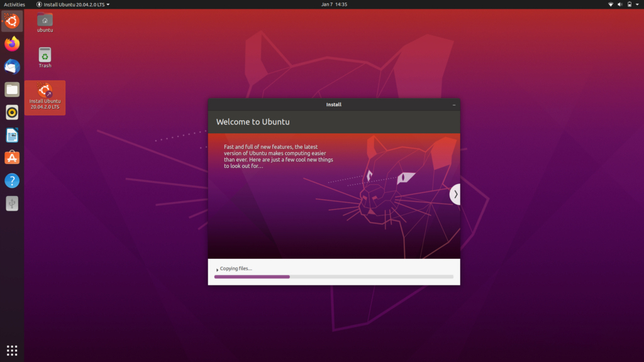This screenshot has height=362, width=644.
Task: Click the installation progress bar
Action: point(334,277)
